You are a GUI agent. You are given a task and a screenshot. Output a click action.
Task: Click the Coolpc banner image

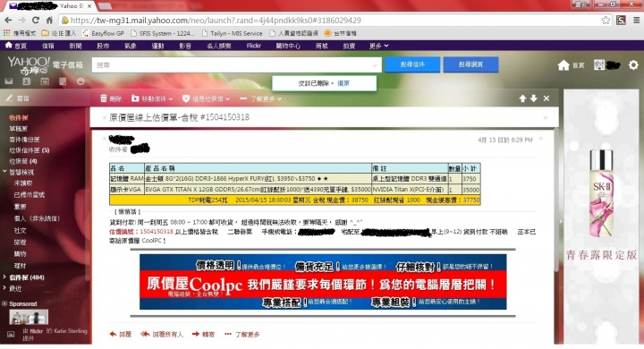tap(323, 282)
